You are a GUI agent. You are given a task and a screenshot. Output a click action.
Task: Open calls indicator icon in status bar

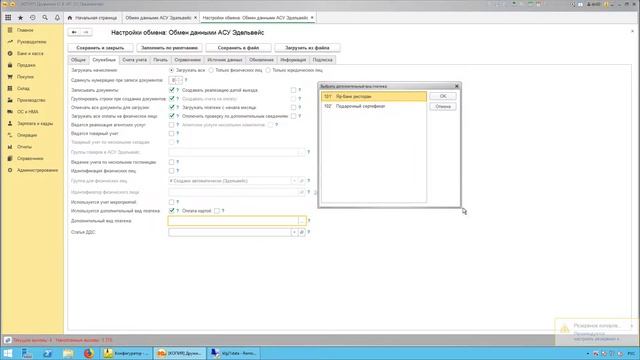pos(7,340)
